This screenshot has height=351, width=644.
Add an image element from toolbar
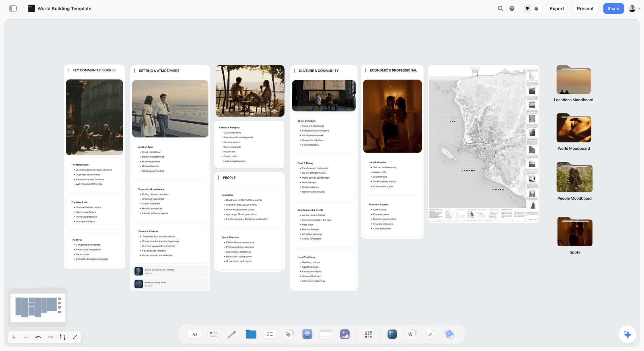(x=345, y=334)
